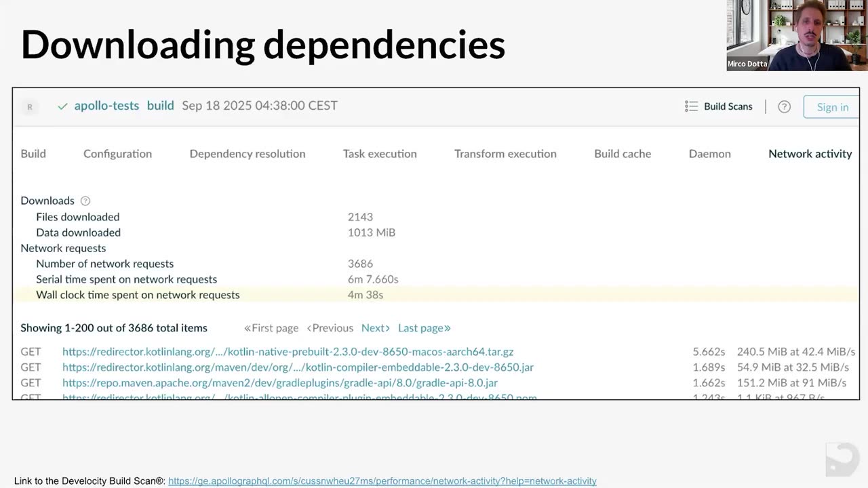Image resolution: width=868 pixels, height=488 pixels.
Task: Open the help question mark icon in header
Action: pos(784,106)
